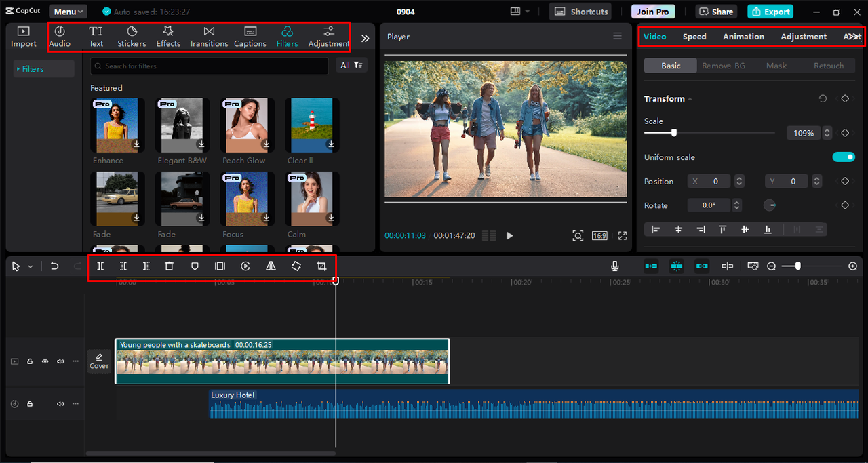Screen dimensions: 868x463
Task: Switch to the Animation tab
Action: pyautogui.click(x=743, y=37)
